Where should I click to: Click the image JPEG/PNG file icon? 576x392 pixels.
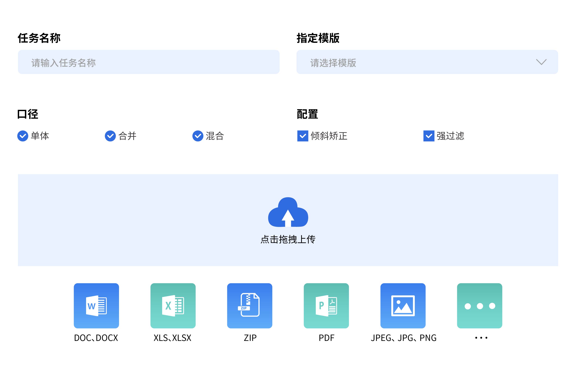click(x=403, y=306)
